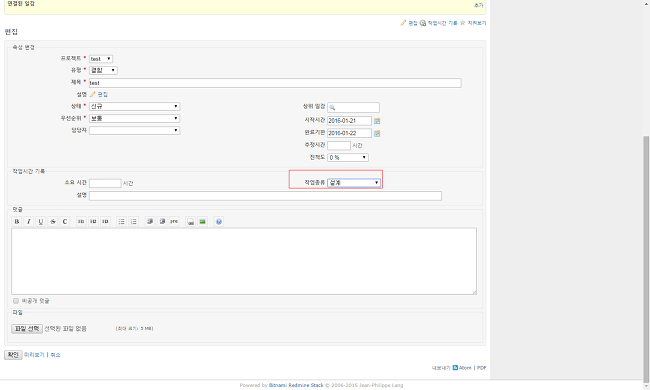650x390 pixels.
Task: Insert block quote in comment
Action: click(x=150, y=222)
